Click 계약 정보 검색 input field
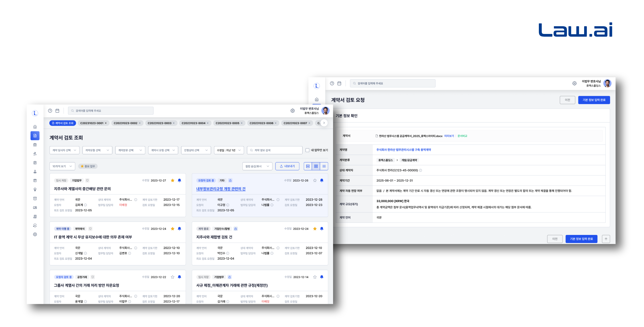Image resolution: width=644 pixels, height=327 pixels. tap(275, 150)
